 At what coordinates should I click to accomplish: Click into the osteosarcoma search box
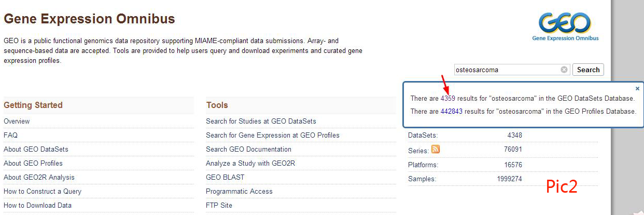[506, 70]
